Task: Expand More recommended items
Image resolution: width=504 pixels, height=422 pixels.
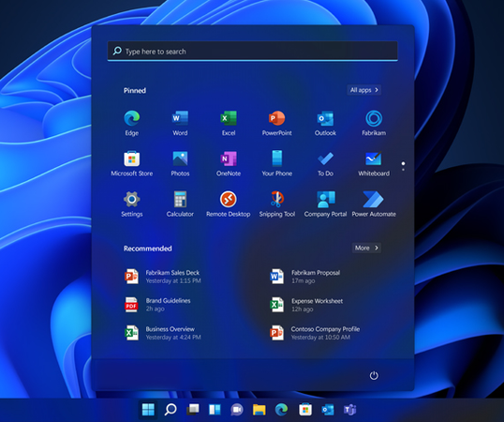Action: 366,248
